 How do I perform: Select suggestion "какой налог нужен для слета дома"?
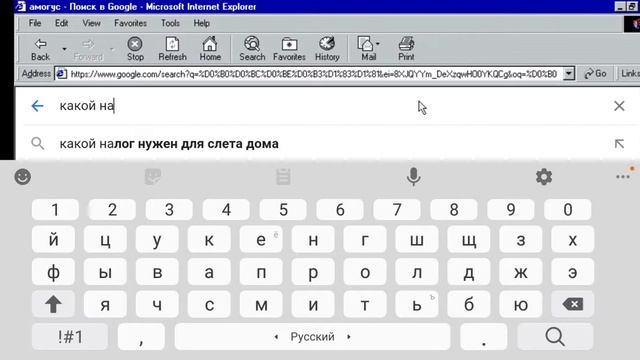(169, 144)
